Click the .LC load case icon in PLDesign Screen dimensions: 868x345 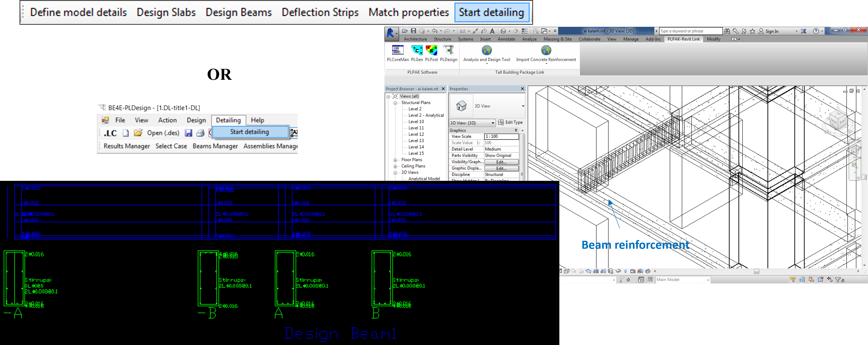(x=110, y=133)
